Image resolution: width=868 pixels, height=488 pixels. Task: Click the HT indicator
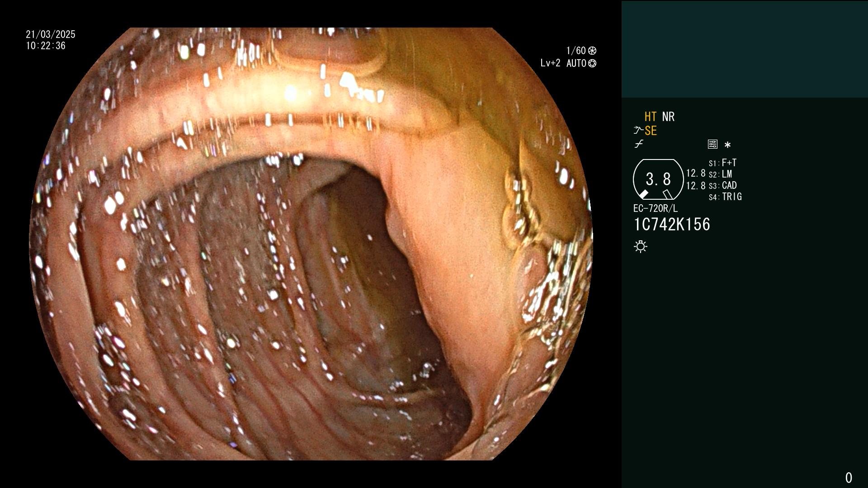[x=651, y=117]
